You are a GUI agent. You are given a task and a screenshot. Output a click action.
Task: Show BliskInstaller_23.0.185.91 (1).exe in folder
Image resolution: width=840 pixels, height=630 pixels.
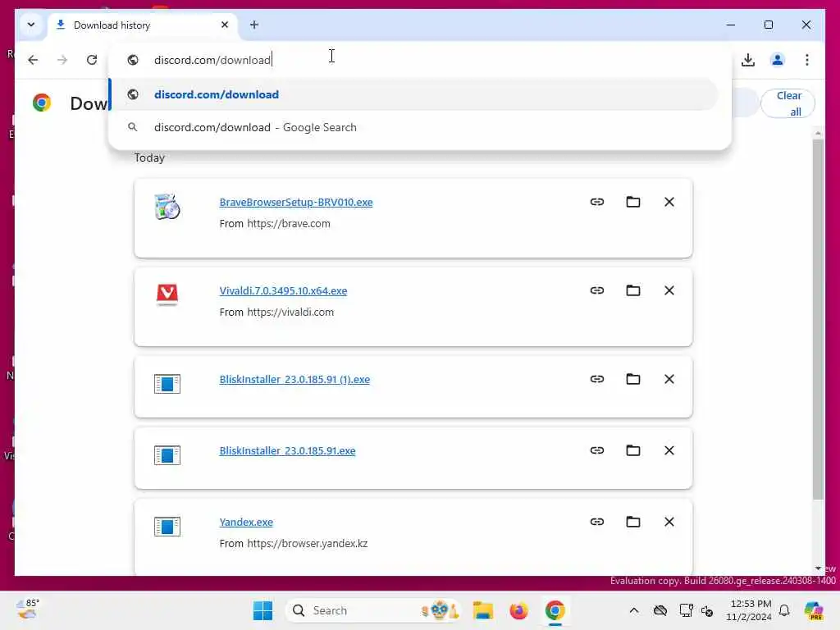tap(633, 379)
